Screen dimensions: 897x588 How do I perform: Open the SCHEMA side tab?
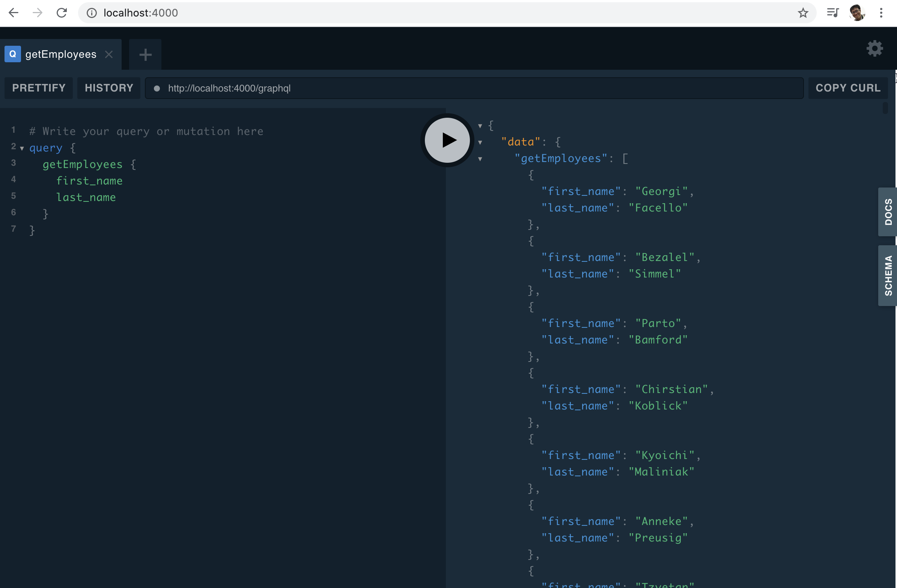tap(888, 275)
